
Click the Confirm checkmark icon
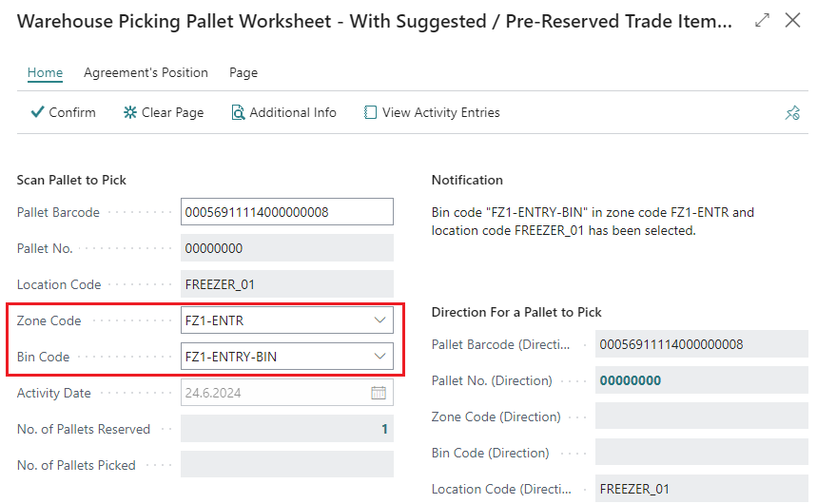click(38, 112)
